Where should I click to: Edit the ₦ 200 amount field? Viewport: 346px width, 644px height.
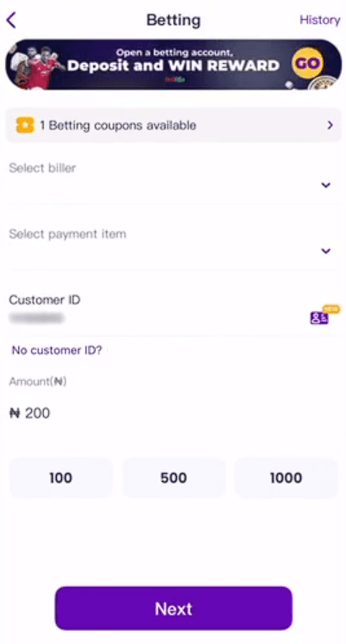pyautogui.click(x=173, y=413)
